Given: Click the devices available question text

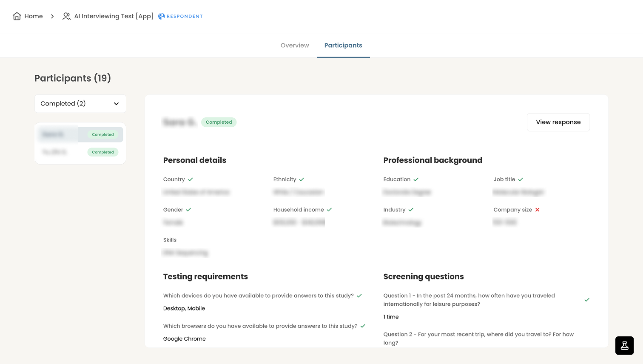Looking at the screenshot, I should (259, 296).
